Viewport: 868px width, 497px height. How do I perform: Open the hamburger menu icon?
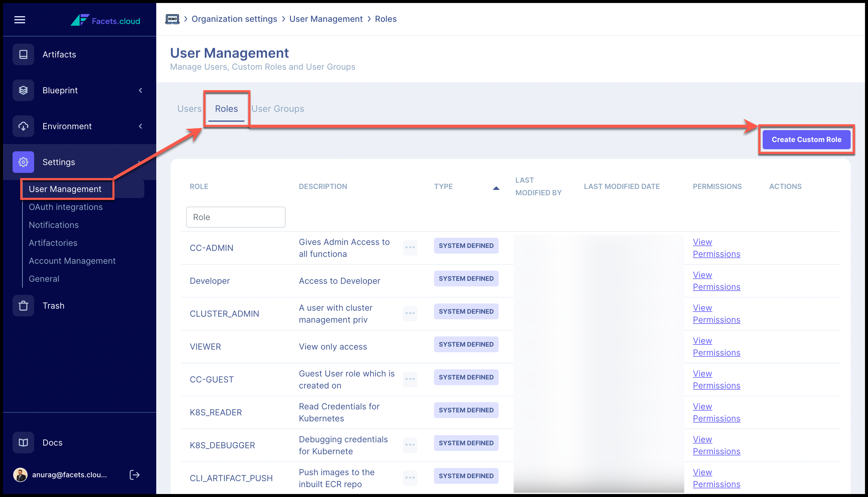(19, 20)
